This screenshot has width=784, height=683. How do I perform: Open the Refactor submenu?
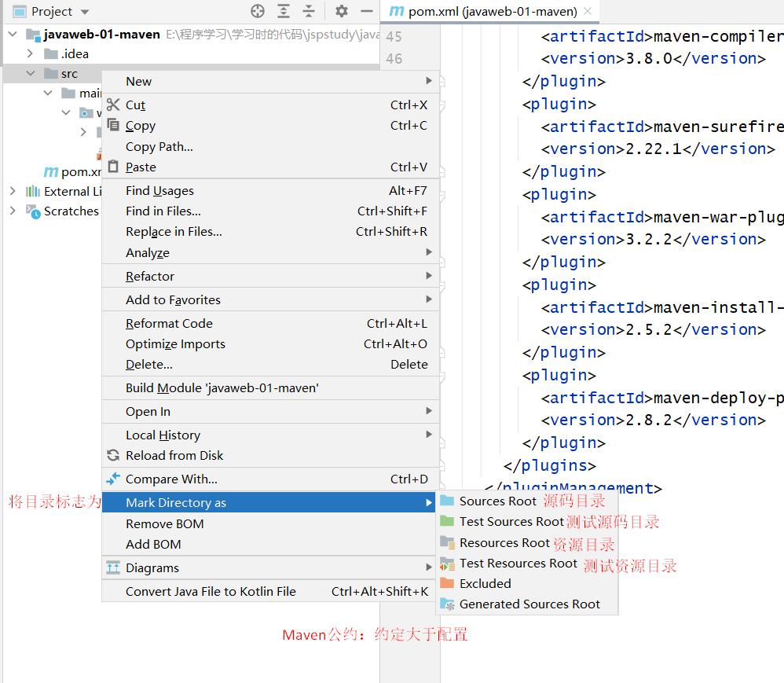pyautogui.click(x=270, y=276)
